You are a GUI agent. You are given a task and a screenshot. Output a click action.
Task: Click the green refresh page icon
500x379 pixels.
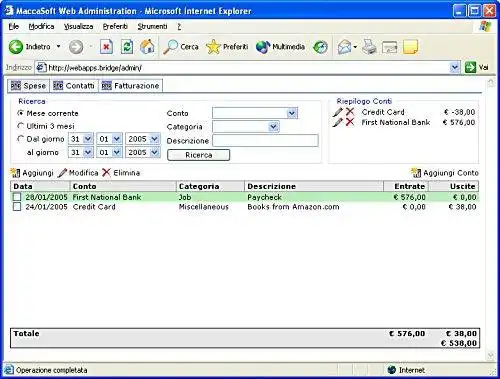tap(127, 47)
